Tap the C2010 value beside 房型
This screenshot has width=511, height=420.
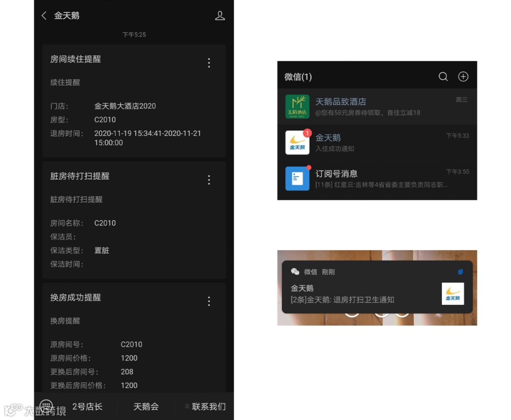pos(105,120)
